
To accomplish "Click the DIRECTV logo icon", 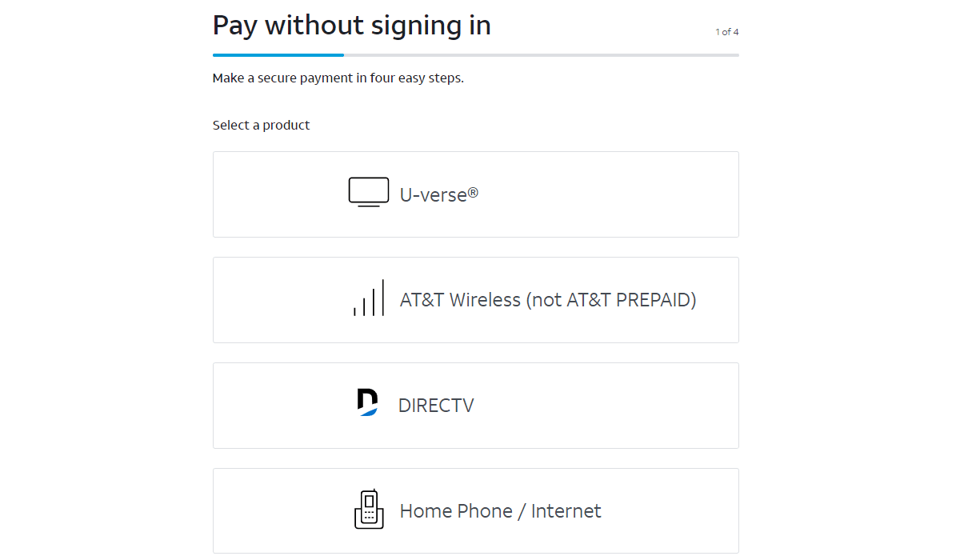I will pyautogui.click(x=367, y=402).
